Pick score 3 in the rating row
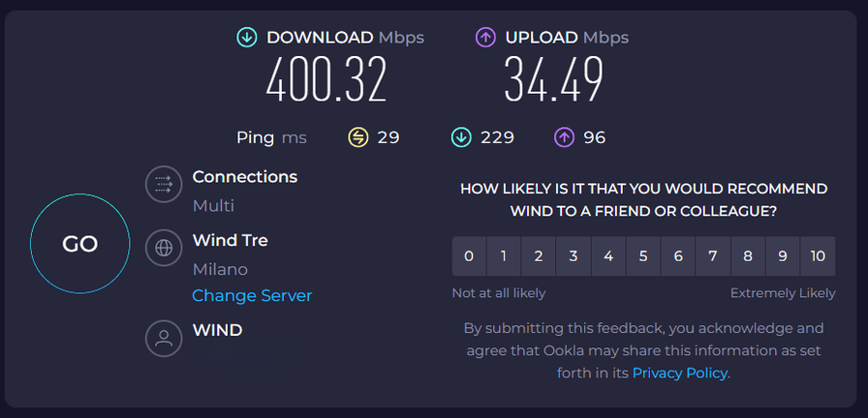868x418 pixels. pos(573,256)
